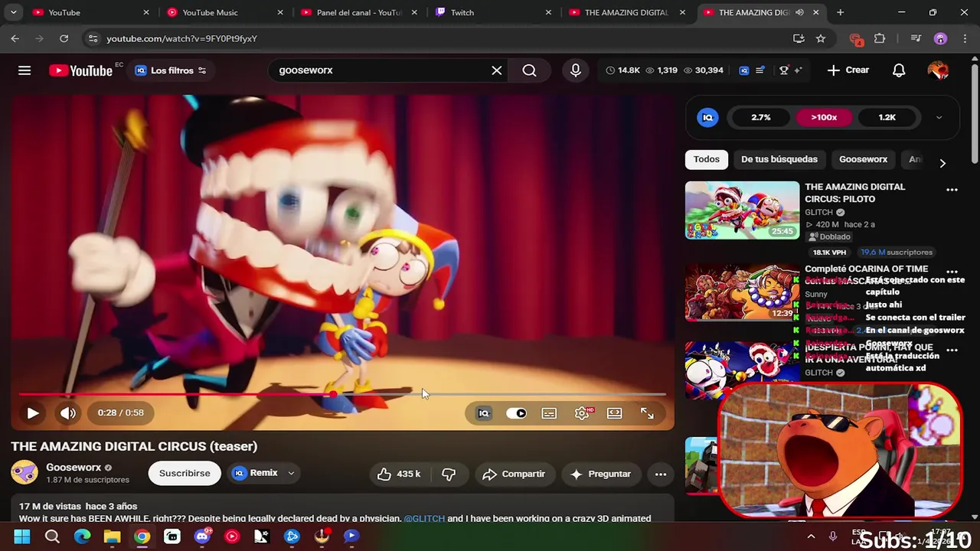Play the paused video
The image size is (980, 551).
point(33,413)
